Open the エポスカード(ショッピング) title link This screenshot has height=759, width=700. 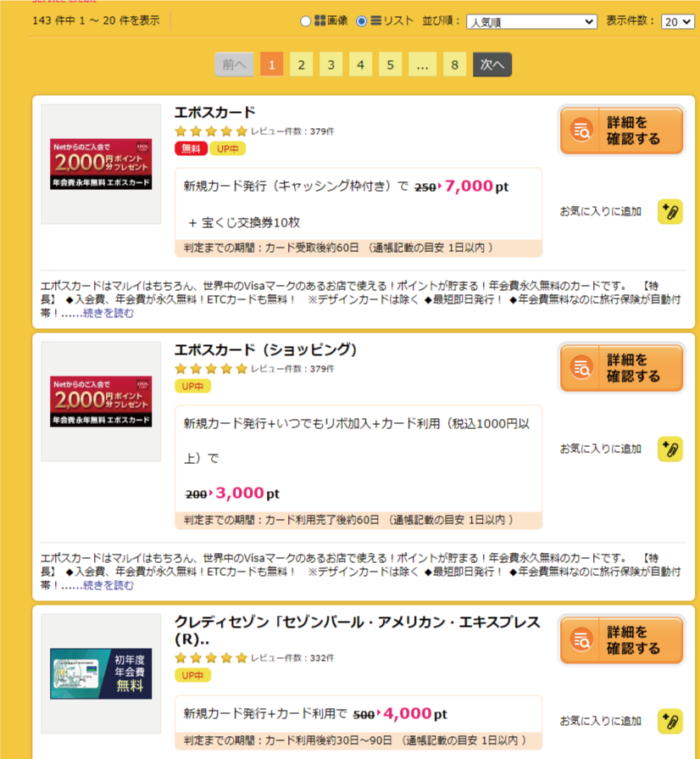click(265, 350)
